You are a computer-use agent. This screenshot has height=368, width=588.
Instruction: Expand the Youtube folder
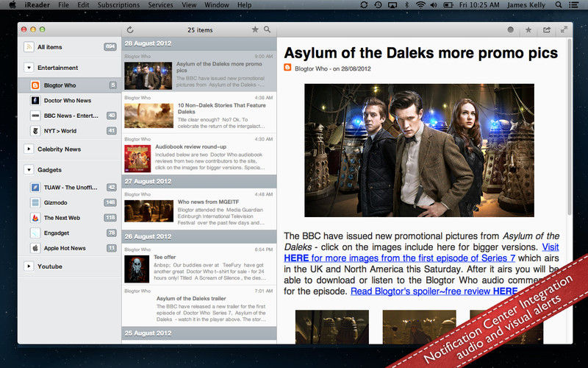[28, 266]
